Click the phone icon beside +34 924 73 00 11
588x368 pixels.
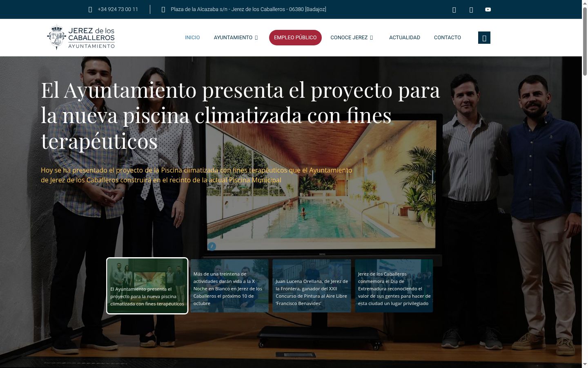[90, 9]
